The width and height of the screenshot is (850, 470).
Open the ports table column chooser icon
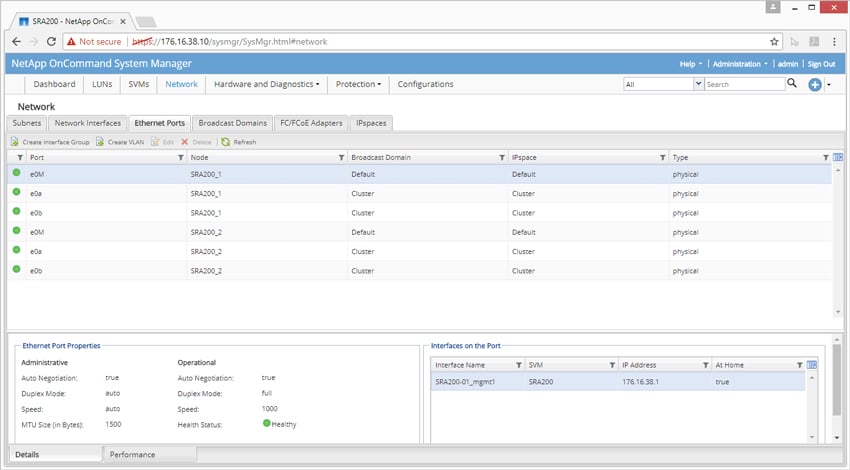click(x=838, y=157)
